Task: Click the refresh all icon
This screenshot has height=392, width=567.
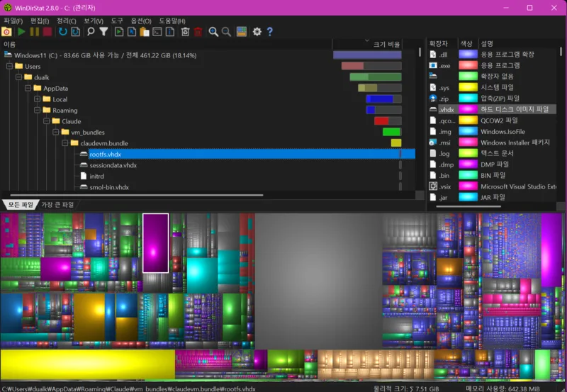Action: click(63, 32)
